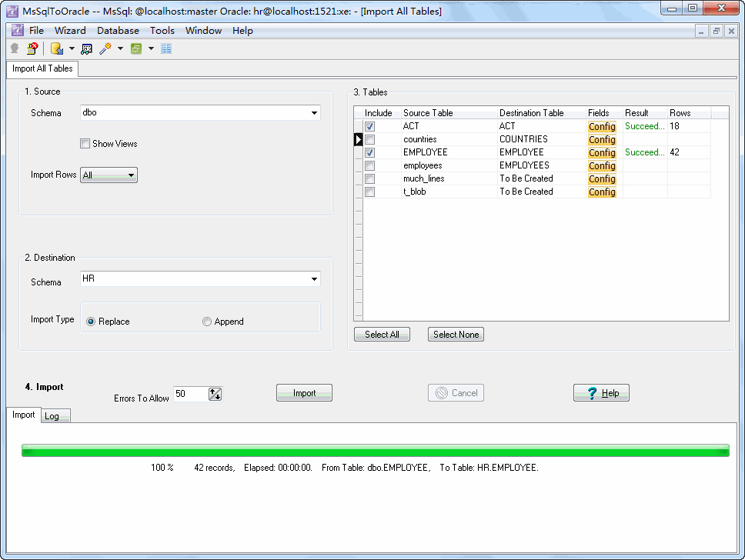The width and height of the screenshot is (745, 560).
Task: Open the Database menu
Action: pyautogui.click(x=118, y=31)
